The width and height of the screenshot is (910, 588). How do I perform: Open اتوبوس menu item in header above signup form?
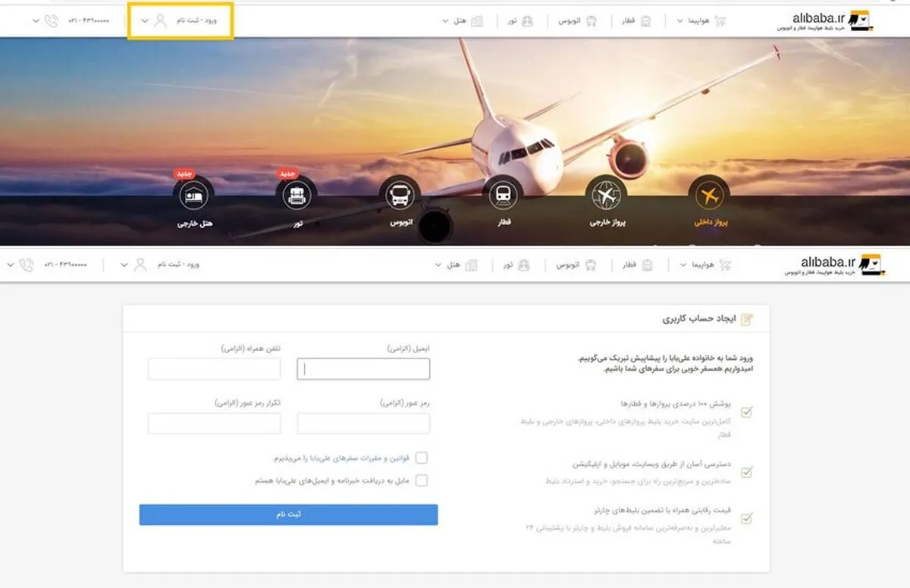tap(576, 265)
